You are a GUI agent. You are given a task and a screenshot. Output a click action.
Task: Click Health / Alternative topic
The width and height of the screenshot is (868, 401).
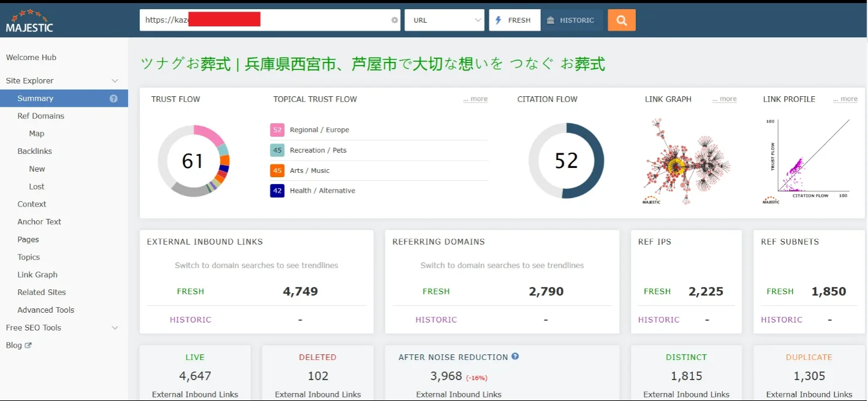322,191
